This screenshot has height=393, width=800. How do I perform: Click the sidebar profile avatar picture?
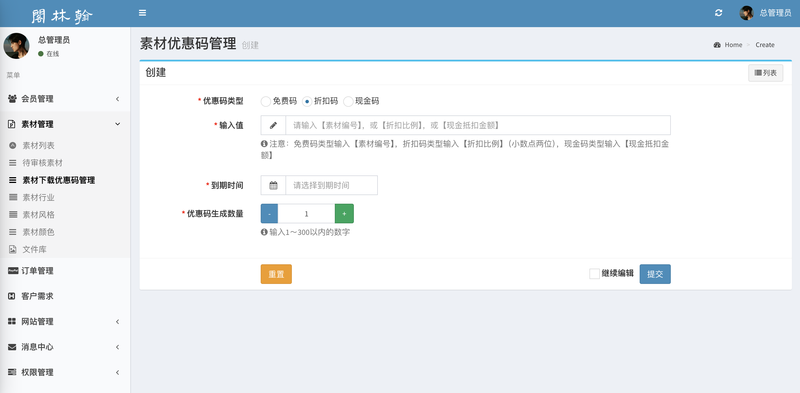coord(16,46)
